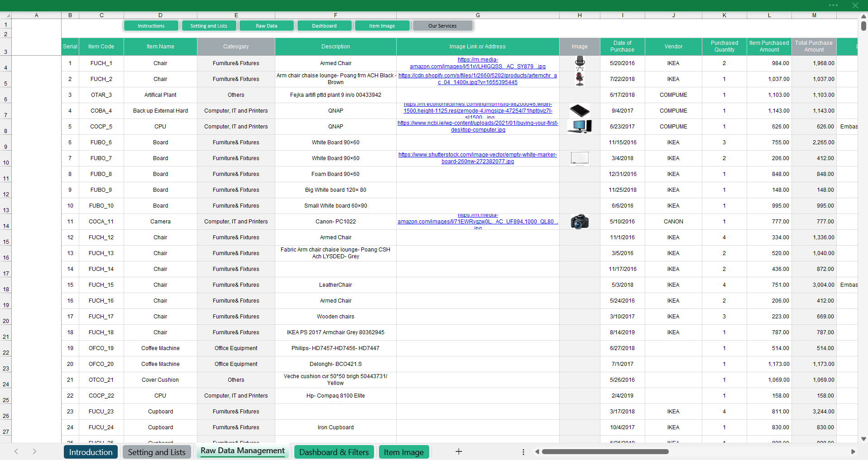Click the select-all corner triangle
Image resolution: width=868 pixels, height=460 pixels.
coord(8,15)
